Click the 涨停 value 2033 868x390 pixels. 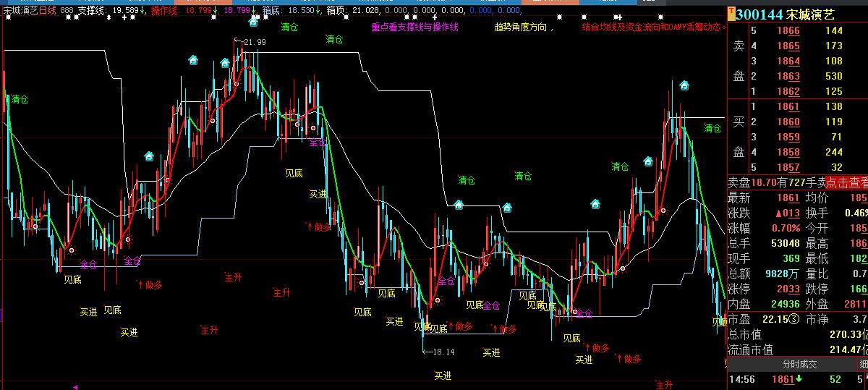(x=788, y=289)
